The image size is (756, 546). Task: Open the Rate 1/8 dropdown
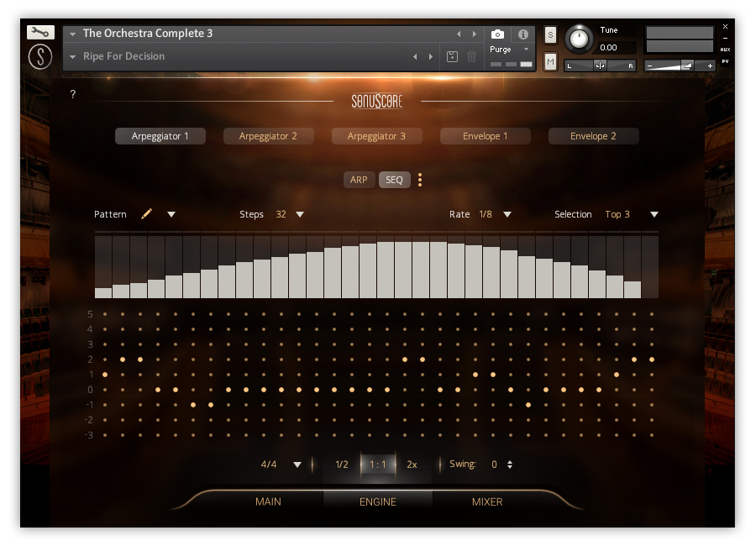tap(507, 214)
